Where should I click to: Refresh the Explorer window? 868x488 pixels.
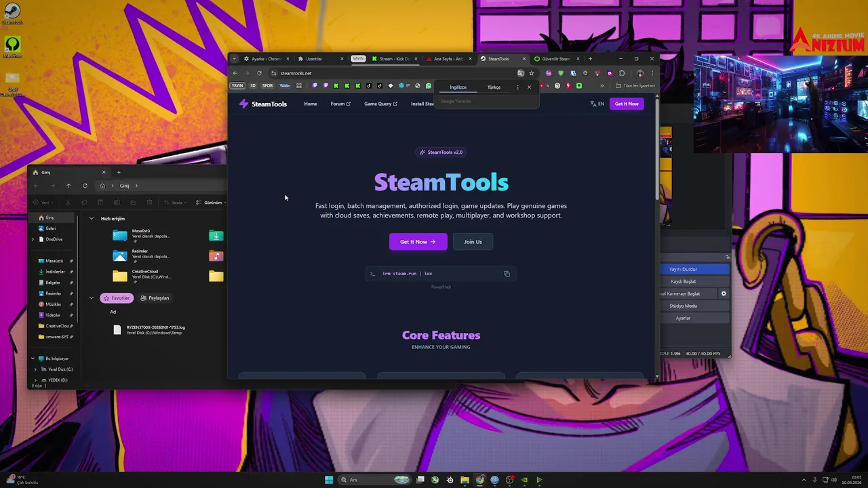(x=85, y=186)
